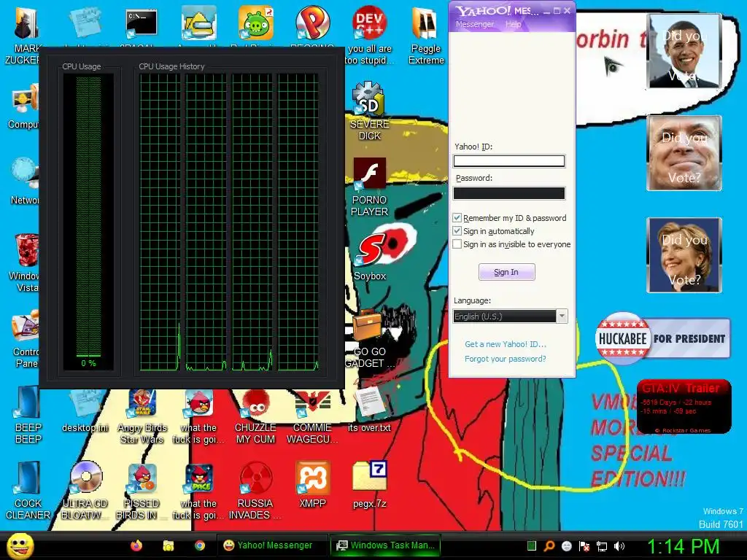747x560 pixels.
Task: Open the Messenger menu in Yahoo window
Action: pyautogui.click(x=474, y=24)
